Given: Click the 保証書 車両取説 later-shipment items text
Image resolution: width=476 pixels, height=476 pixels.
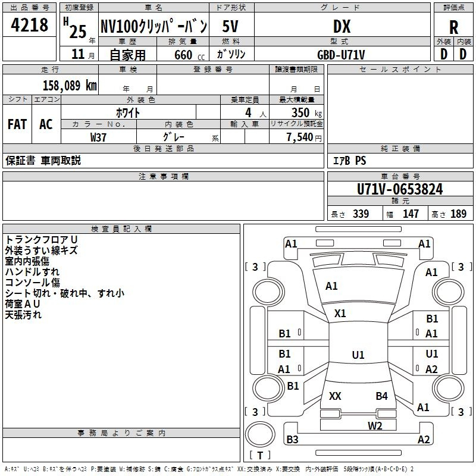Looking at the screenshot, I should [43, 161].
